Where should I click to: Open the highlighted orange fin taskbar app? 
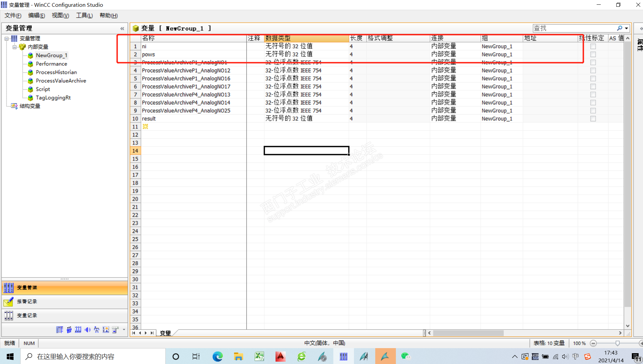pyautogui.click(x=385, y=357)
